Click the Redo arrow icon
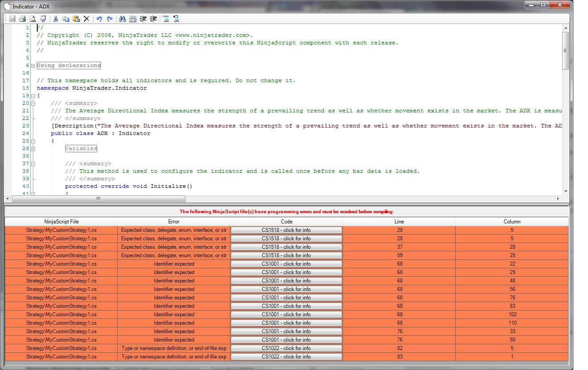 110,19
